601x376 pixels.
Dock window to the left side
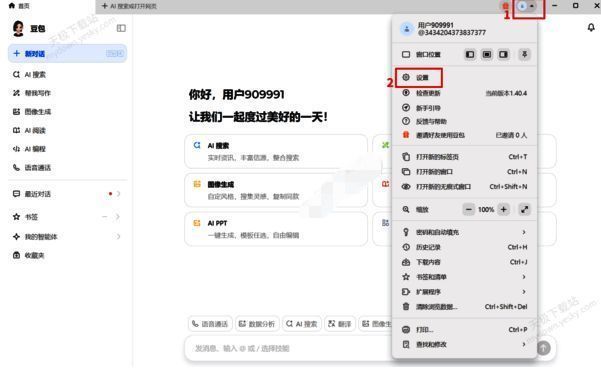(470, 54)
